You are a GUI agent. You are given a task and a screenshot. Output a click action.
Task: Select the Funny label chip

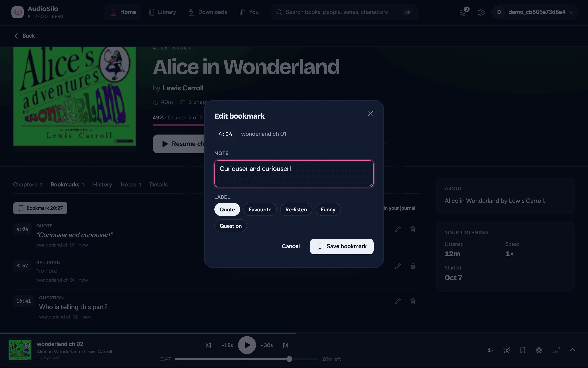pyautogui.click(x=328, y=209)
